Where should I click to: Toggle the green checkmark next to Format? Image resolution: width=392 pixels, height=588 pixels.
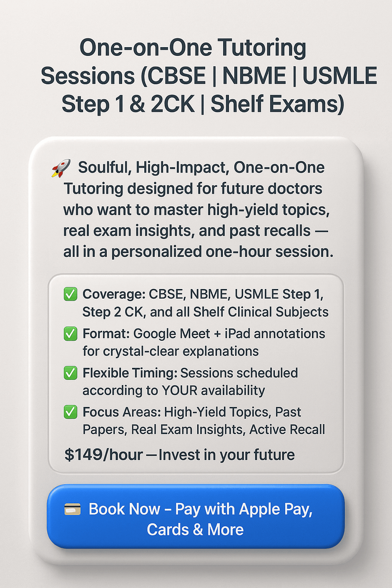(70, 334)
